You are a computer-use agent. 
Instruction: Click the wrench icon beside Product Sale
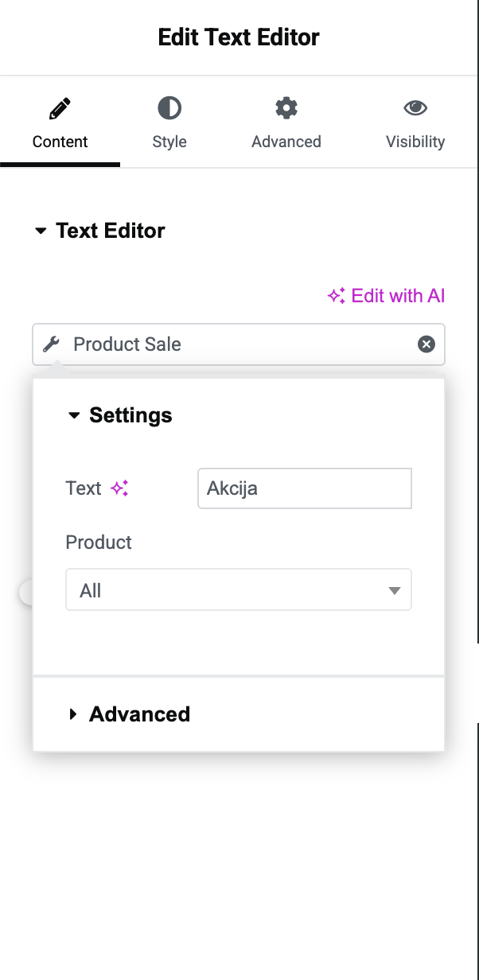click(51, 344)
